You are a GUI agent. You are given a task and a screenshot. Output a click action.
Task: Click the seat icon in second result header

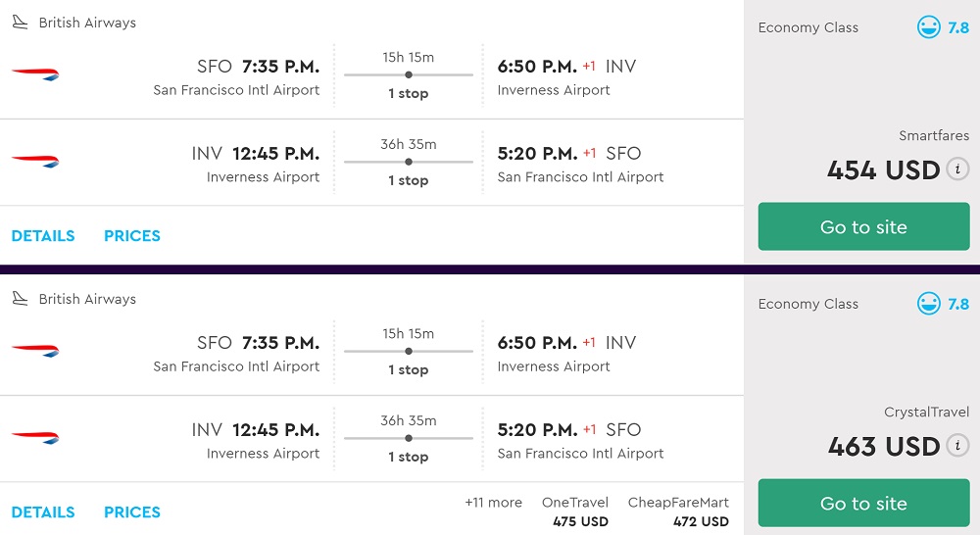pyautogui.click(x=21, y=299)
